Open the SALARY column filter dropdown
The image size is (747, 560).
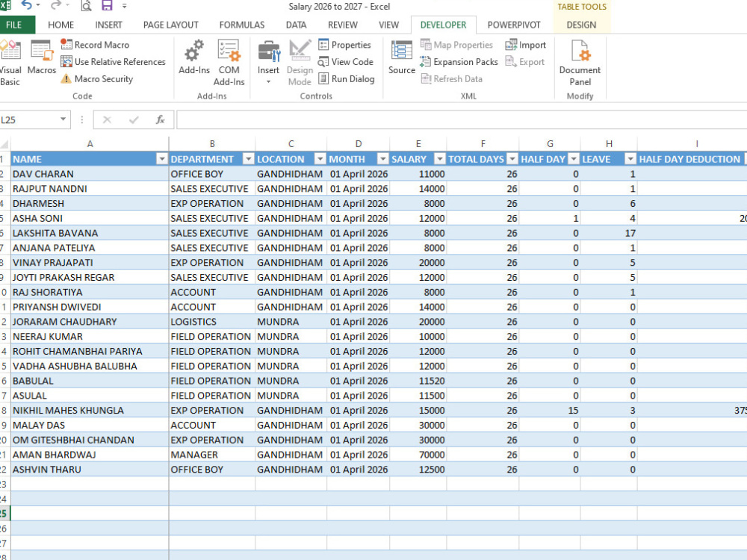(x=440, y=159)
